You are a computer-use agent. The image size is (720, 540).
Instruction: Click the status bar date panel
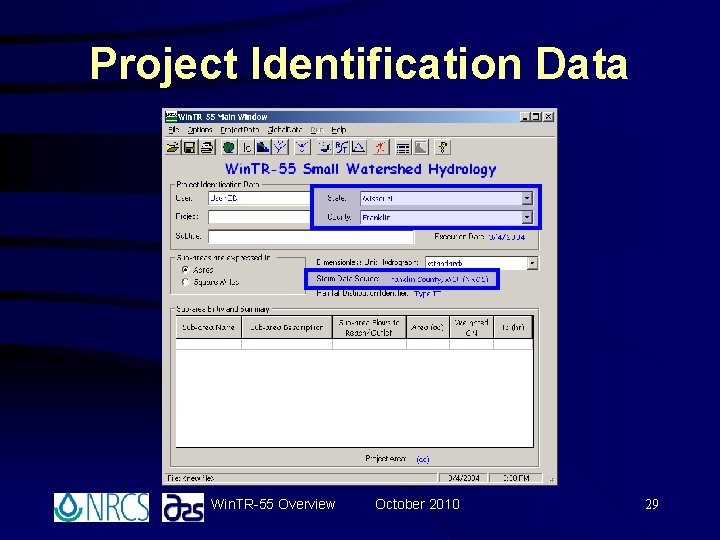[x=463, y=478]
